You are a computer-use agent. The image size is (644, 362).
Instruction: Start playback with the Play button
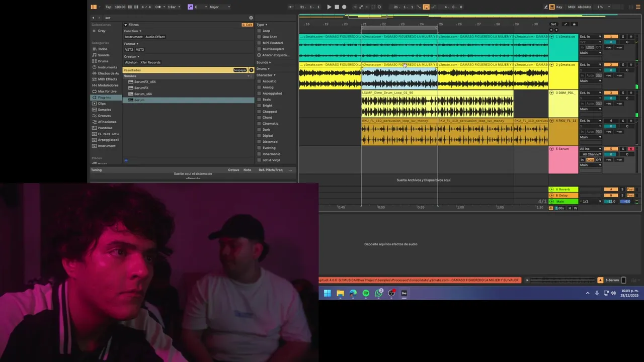329,7
